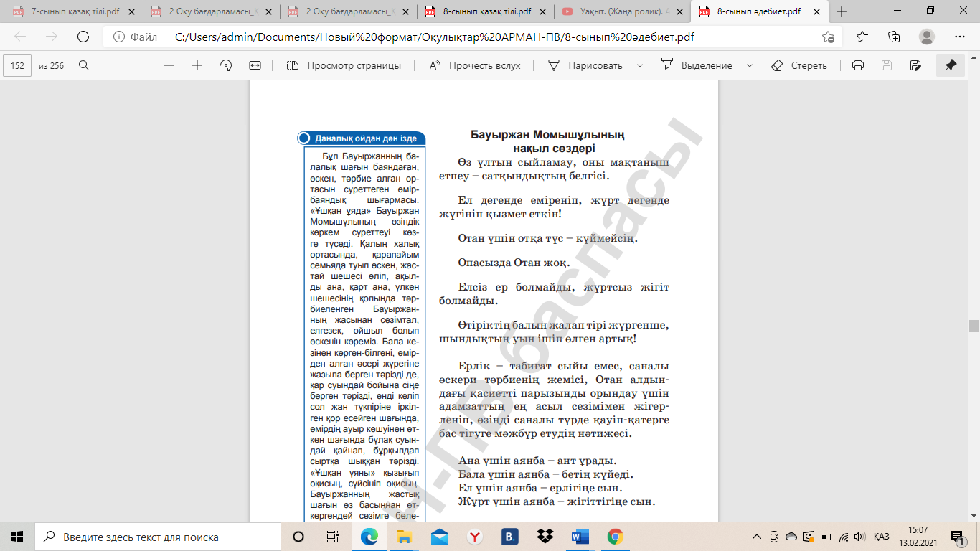Click the line Отан үшін отқа түс
The image size is (980, 551).
pyautogui.click(x=547, y=237)
